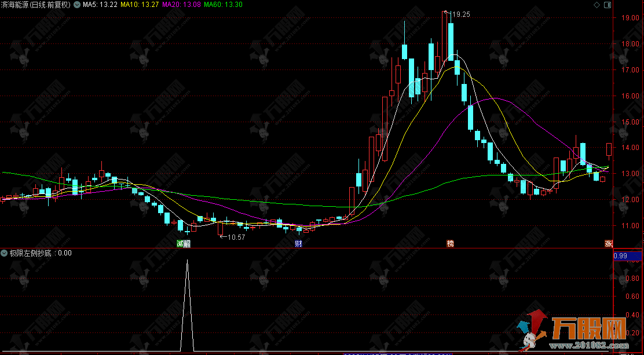644x355 pixels.
Task: Expand the 极限左侧抄底 indicator dropdown arrow
Action: (5, 253)
